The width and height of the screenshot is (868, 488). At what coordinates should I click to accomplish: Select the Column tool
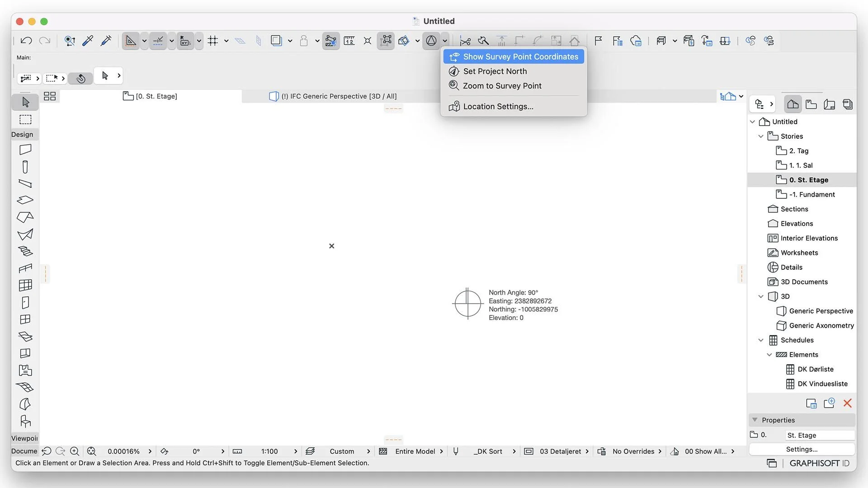pos(25,167)
